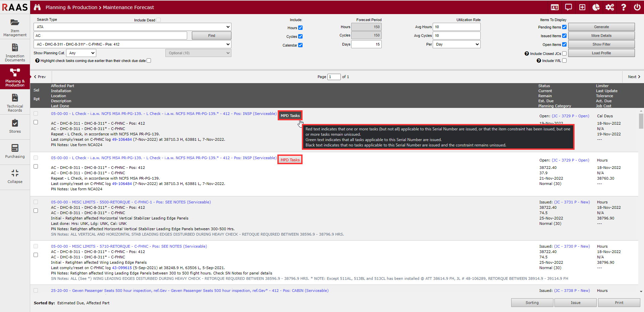Viewport: 644px width, 312px height.
Task: Click the power logout icon
Action: click(x=637, y=7)
